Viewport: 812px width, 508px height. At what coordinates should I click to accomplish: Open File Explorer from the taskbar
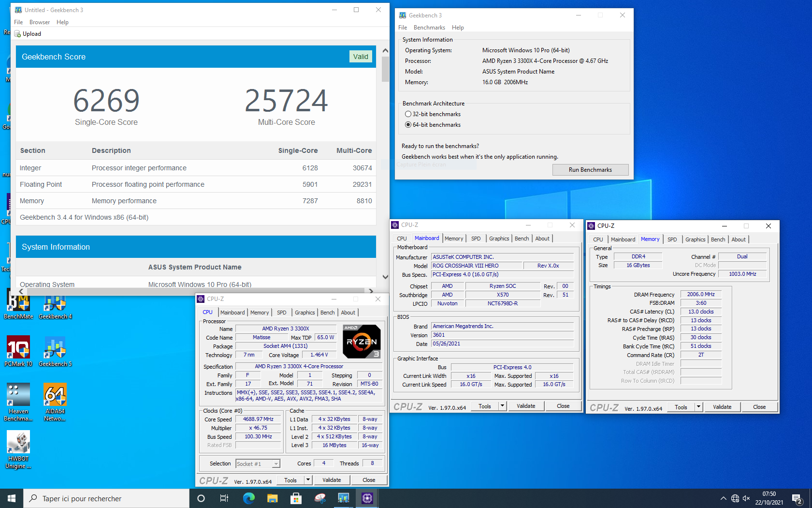click(x=272, y=498)
